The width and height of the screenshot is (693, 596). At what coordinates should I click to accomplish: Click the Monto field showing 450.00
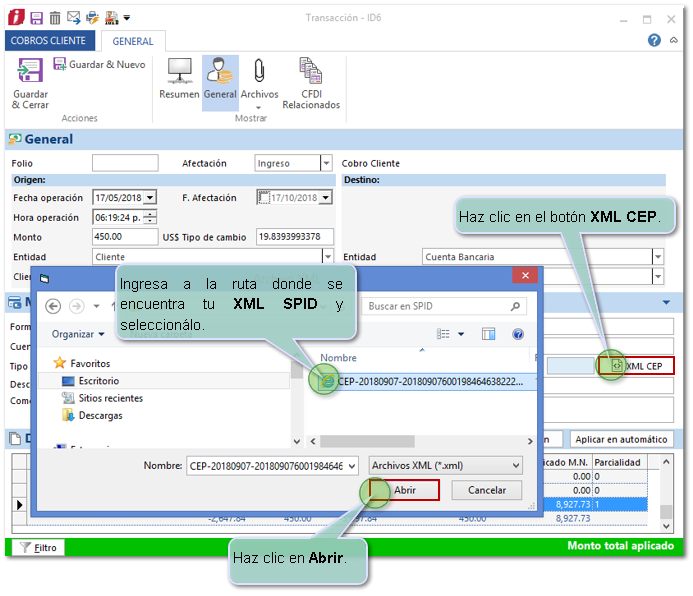click(125, 236)
